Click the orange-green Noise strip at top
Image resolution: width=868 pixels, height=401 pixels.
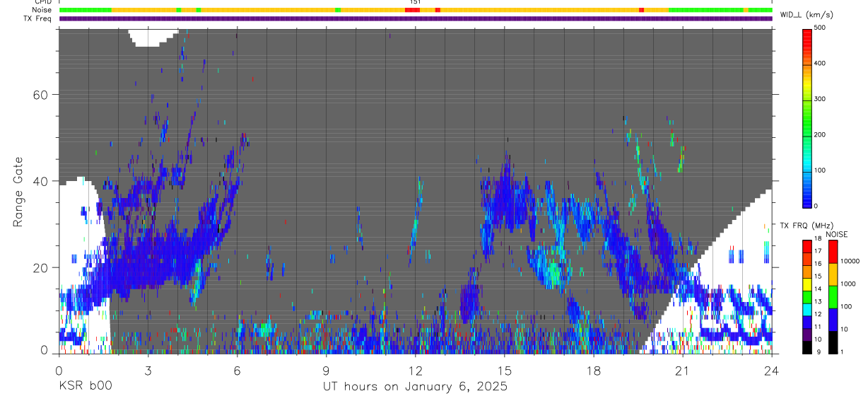click(416, 10)
